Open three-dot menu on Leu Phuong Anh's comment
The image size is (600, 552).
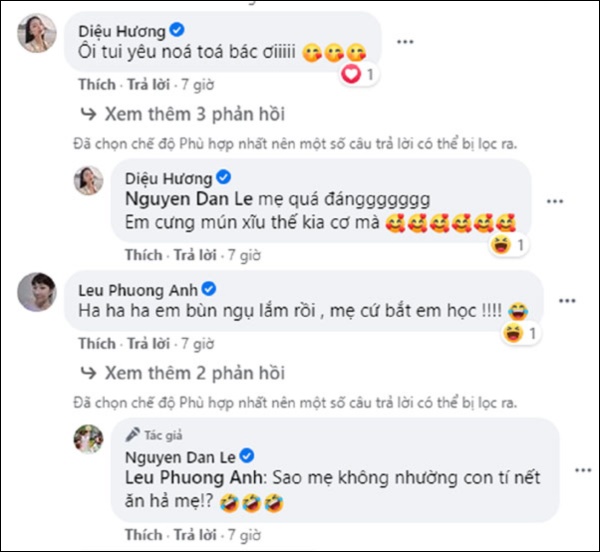click(x=567, y=301)
